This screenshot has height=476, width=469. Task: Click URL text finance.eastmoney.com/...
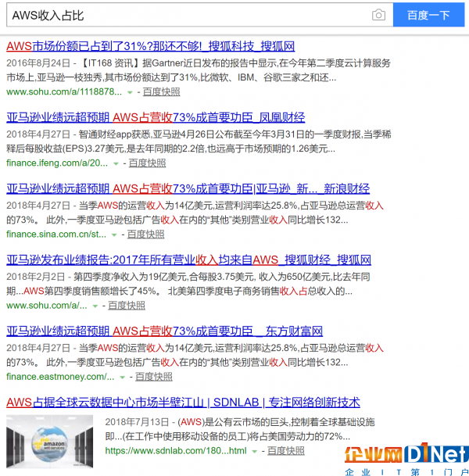tap(60, 377)
